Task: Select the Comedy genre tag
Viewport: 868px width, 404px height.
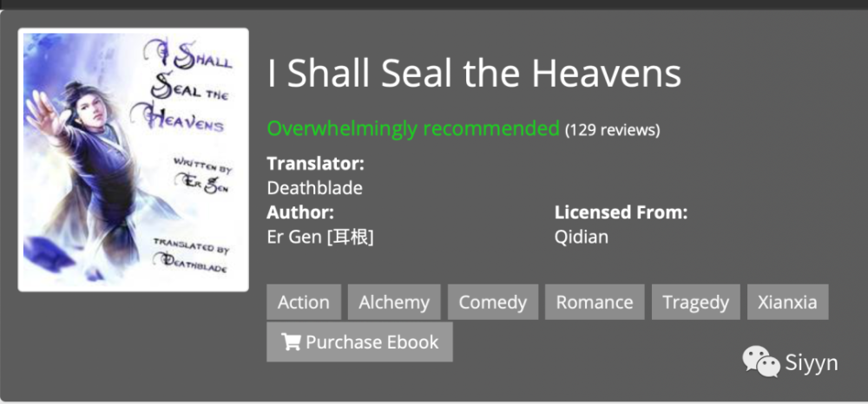Action: click(x=493, y=302)
